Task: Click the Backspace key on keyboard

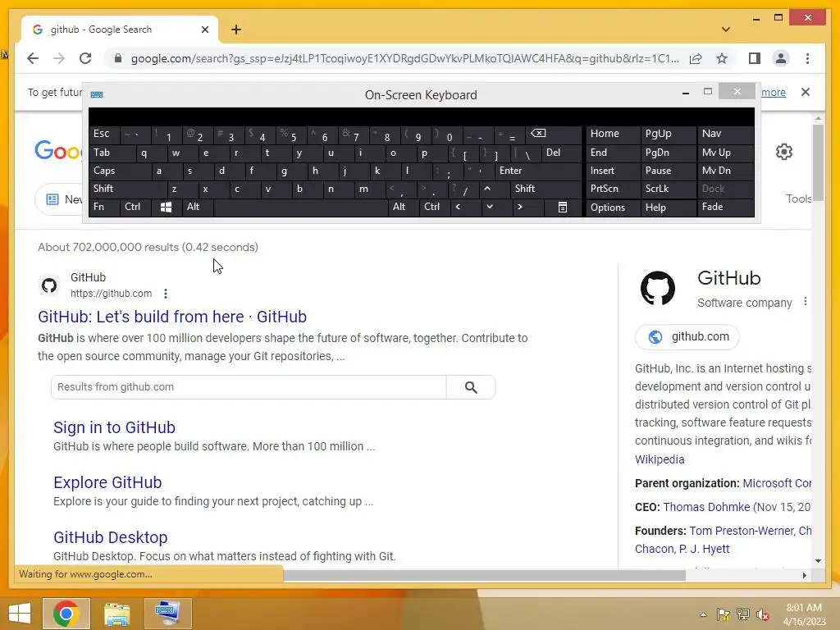Action: (552, 134)
